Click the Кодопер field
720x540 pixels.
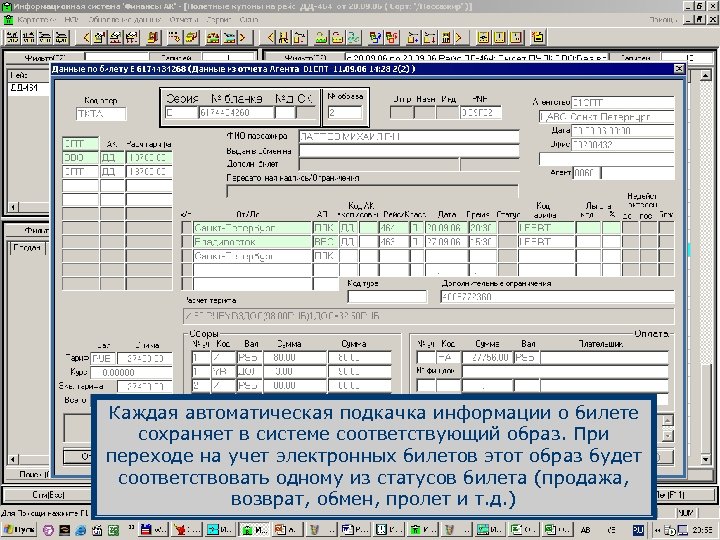pyautogui.click(x=101, y=114)
